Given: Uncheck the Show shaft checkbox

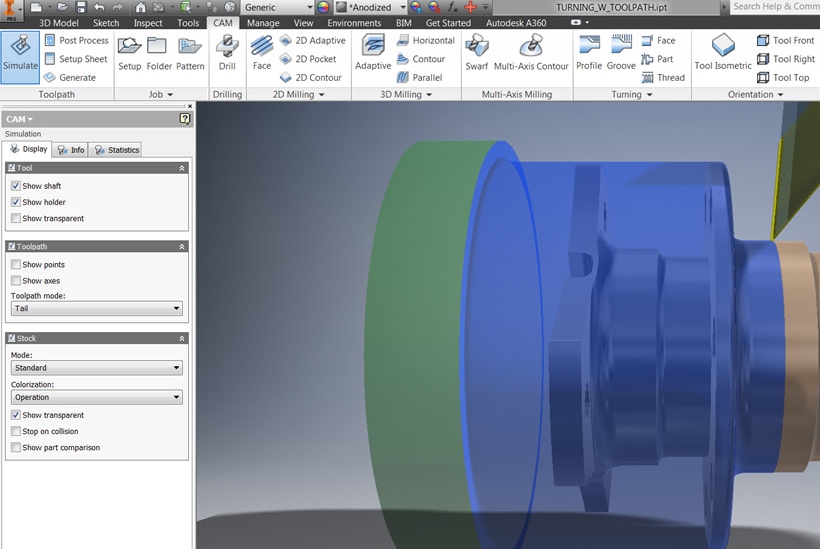Looking at the screenshot, I should coord(16,186).
